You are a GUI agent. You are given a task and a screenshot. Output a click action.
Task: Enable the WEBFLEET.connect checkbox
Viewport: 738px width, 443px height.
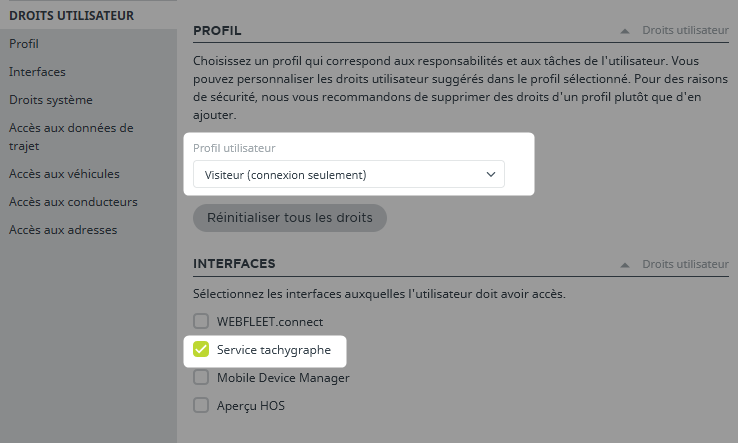(201, 322)
